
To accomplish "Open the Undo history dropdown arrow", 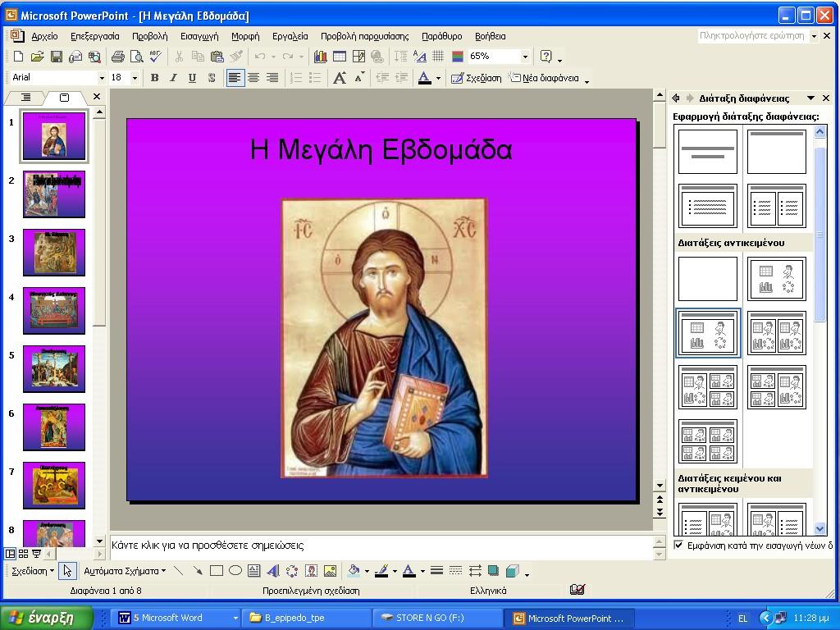I will 273,57.
